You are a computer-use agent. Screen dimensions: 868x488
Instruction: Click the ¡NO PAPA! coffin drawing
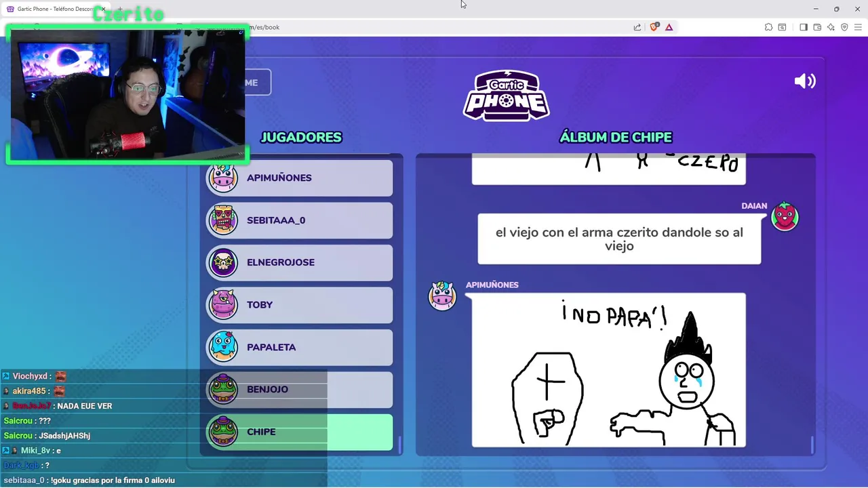pos(609,370)
